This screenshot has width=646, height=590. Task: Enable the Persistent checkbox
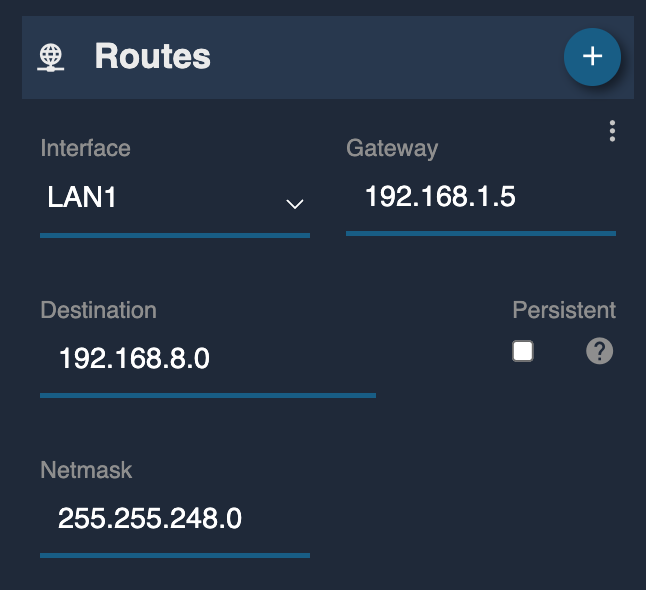(x=523, y=351)
